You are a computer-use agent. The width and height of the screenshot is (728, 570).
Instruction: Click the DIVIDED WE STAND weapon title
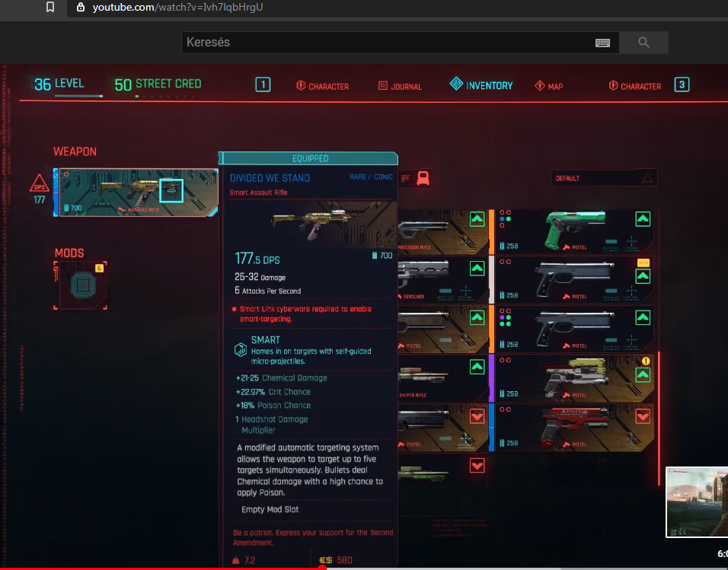(270, 178)
